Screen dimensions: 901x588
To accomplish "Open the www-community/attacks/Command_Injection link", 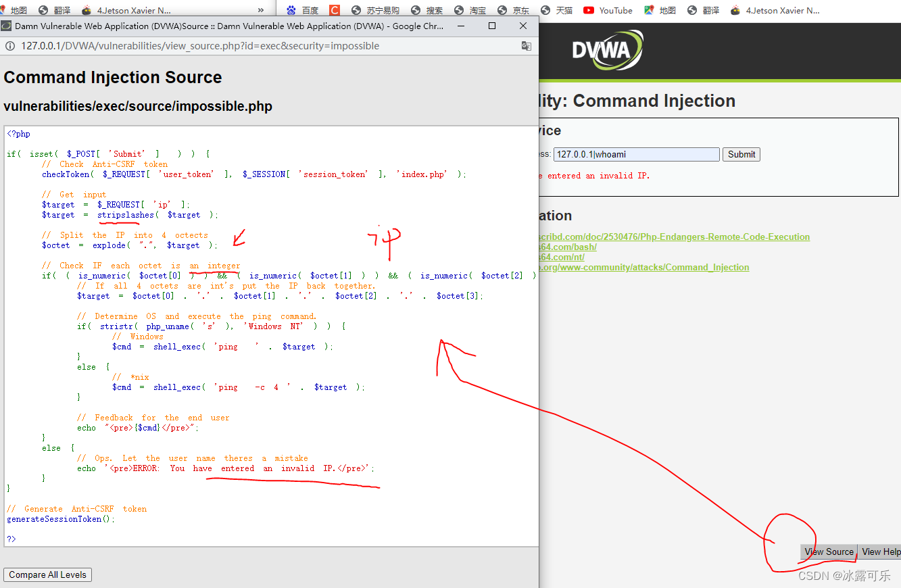I will click(x=644, y=267).
